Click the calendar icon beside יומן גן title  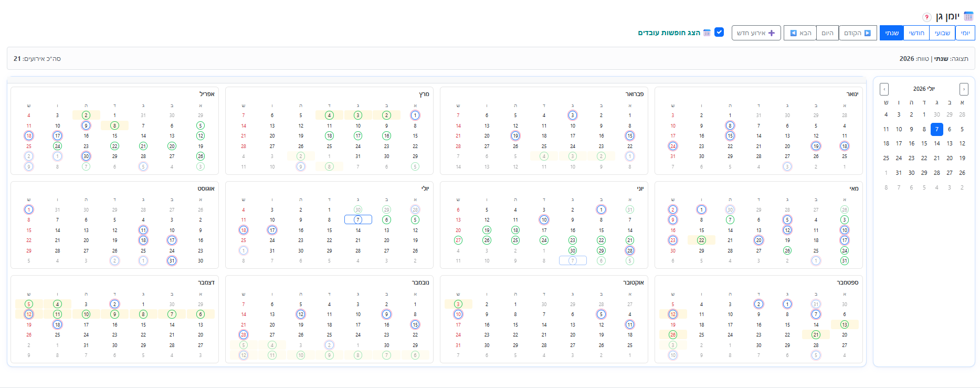tap(968, 16)
